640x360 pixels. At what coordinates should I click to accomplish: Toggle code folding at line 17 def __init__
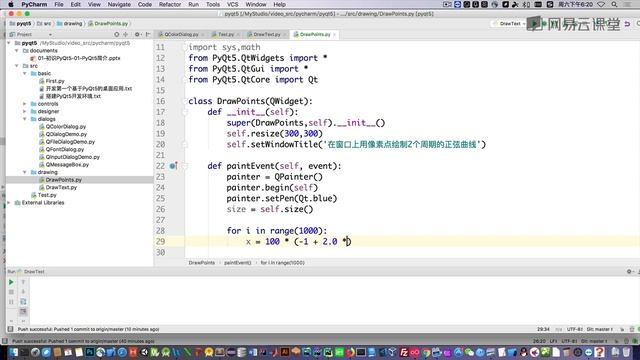tap(184, 112)
